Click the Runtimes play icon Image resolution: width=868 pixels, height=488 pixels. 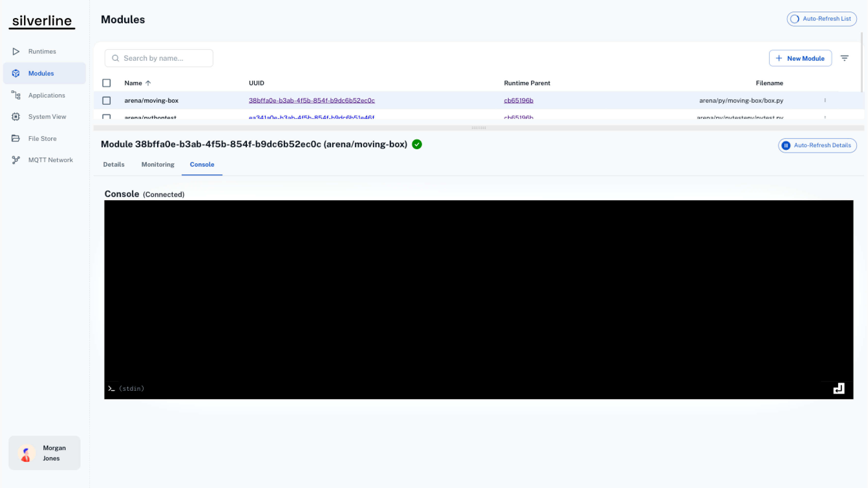click(x=16, y=51)
